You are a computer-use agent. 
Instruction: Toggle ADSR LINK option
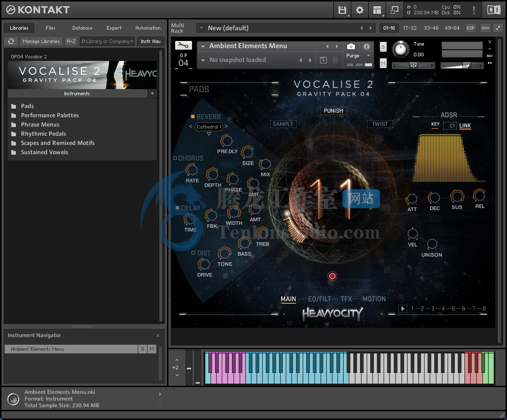point(465,125)
